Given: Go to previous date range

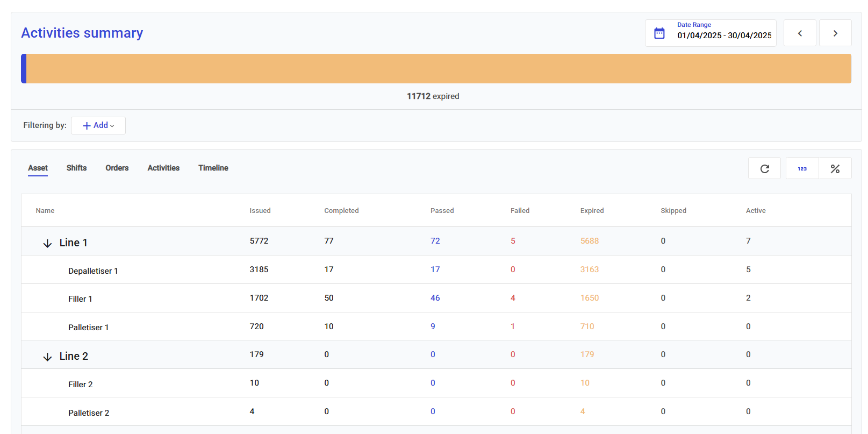Looking at the screenshot, I should [x=799, y=33].
